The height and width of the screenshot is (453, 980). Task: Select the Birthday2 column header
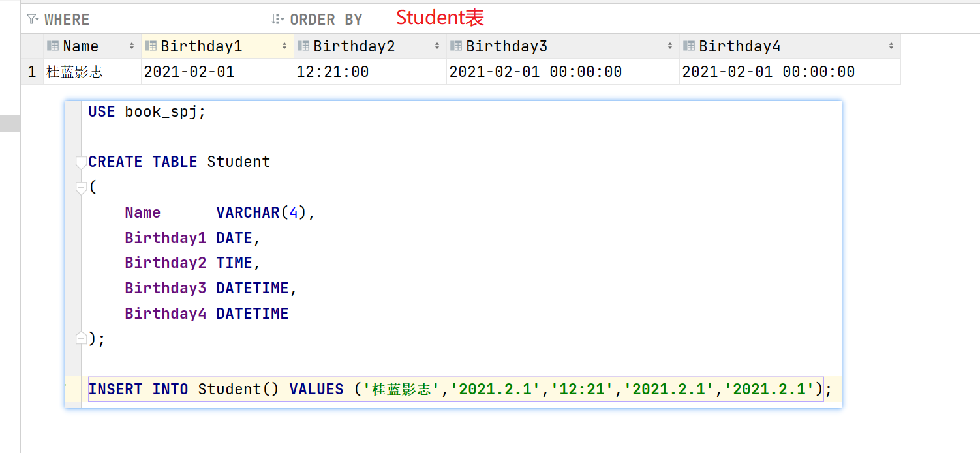(370, 46)
